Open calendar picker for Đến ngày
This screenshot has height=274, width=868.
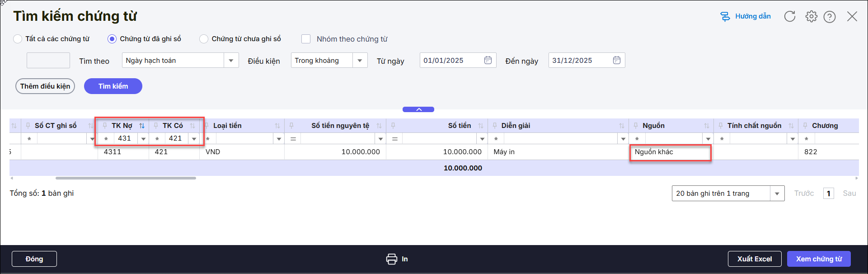tap(617, 61)
